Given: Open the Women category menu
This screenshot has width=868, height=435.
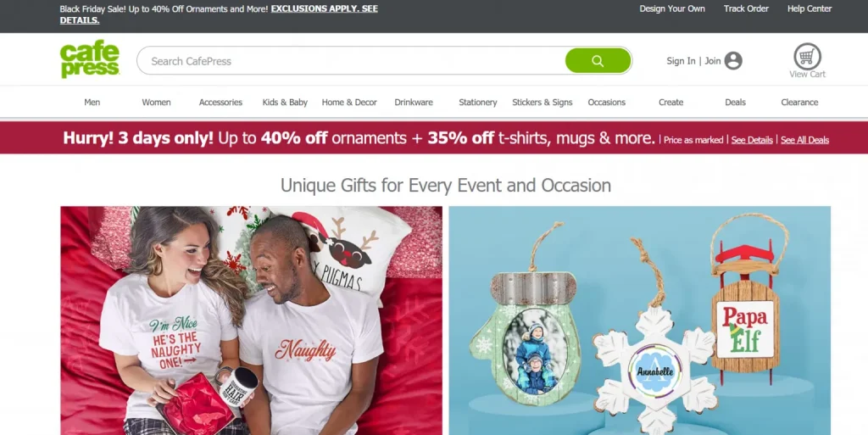Looking at the screenshot, I should click(156, 103).
